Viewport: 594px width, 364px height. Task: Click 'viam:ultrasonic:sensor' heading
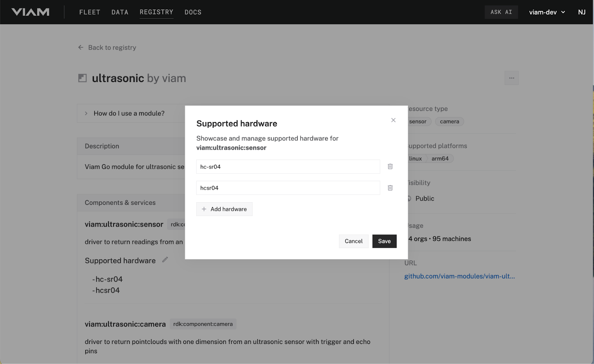pyautogui.click(x=124, y=224)
